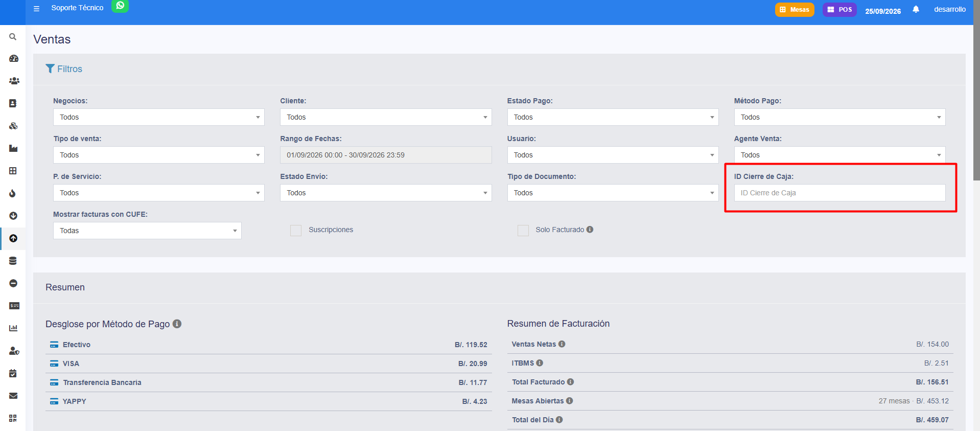Open the Negocios dropdown
980x431 pixels.
[x=159, y=117]
